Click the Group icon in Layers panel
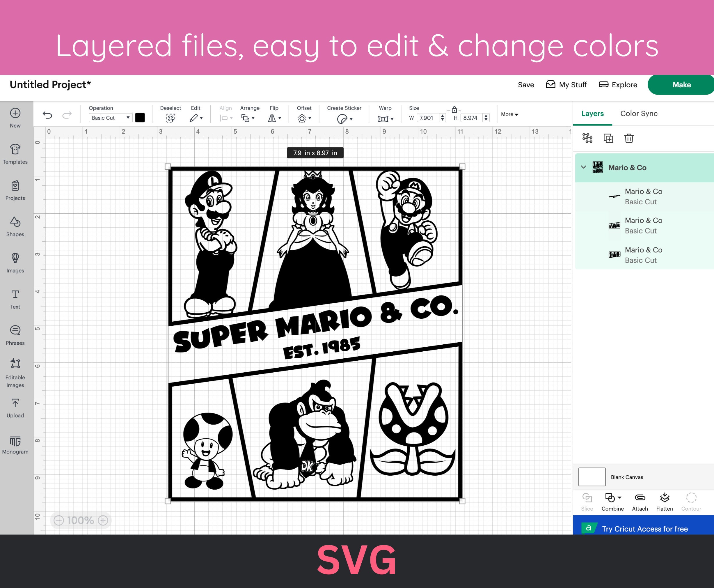 [587, 138]
